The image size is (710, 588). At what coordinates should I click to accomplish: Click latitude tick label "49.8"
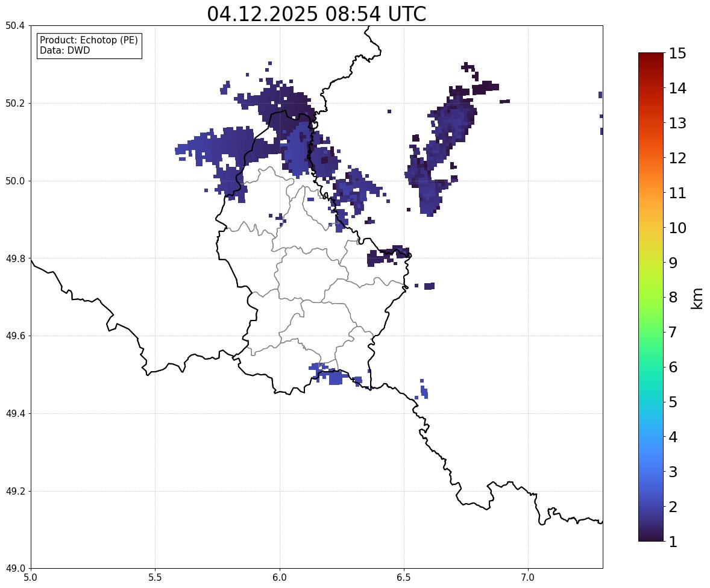tap(15, 258)
